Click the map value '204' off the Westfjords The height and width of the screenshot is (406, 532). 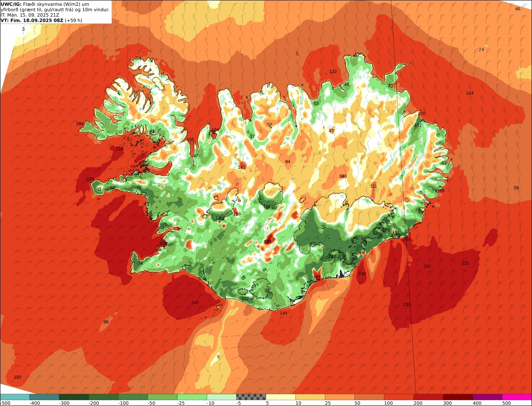point(80,124)
